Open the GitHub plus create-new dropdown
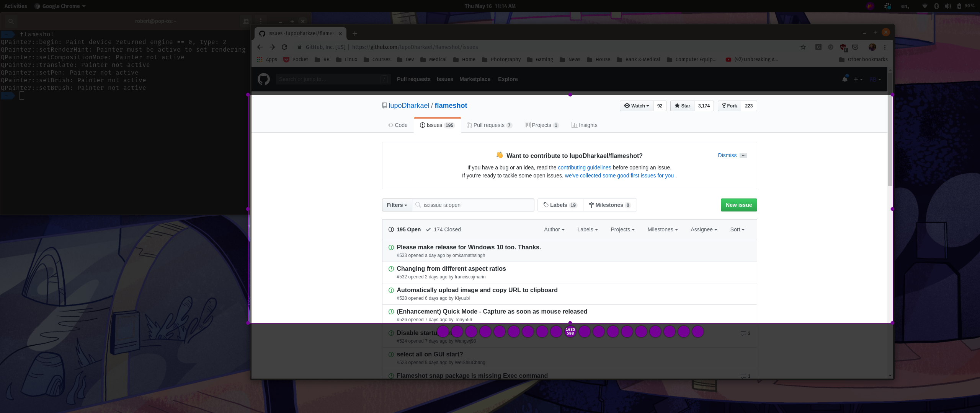 point(858,79)
